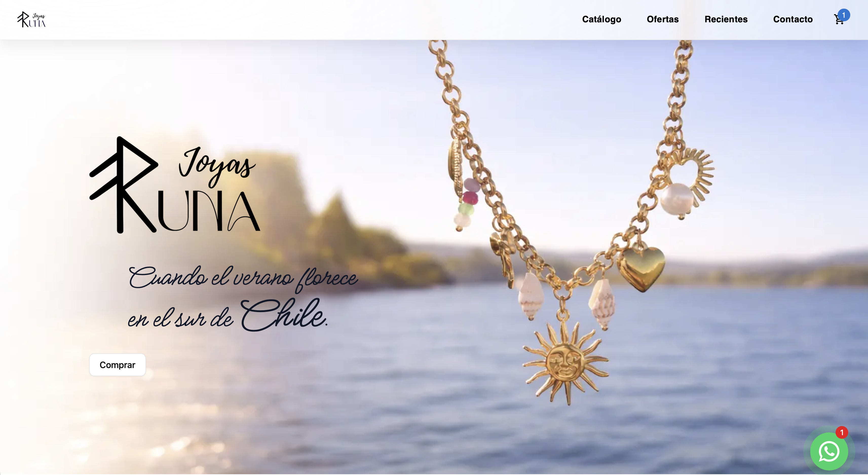This screenshot has height=475, width=868.
Task: Open the WhatsApp chat bubble
Action: pos(829,451)
